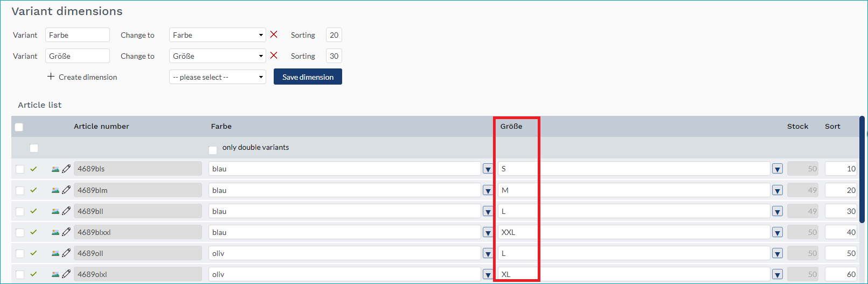Edit article 4689blxxl with pencil icon

[66, 232]
